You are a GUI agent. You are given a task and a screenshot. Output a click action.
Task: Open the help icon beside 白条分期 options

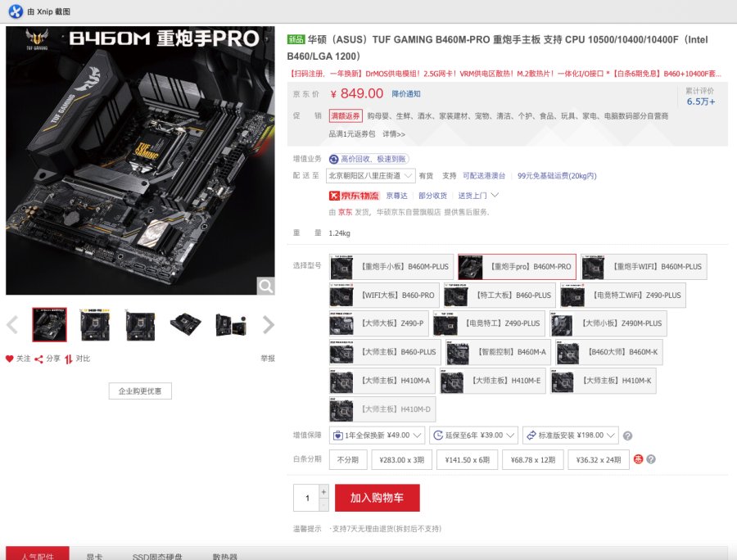click(651, 459)
